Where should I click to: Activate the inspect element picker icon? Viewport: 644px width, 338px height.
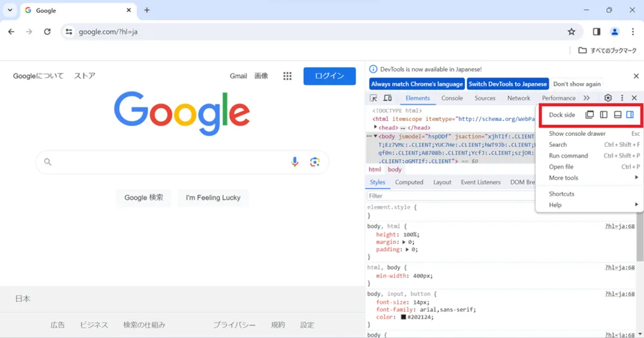[x=374, y=98]
